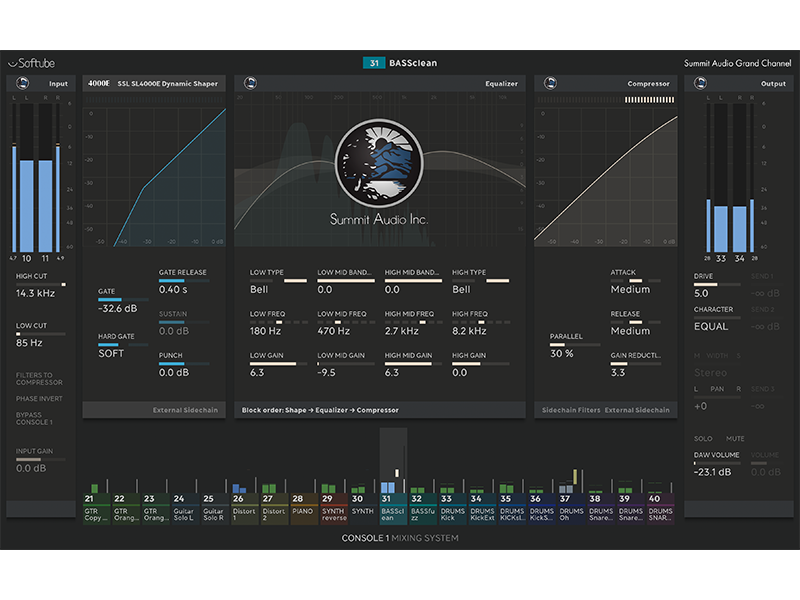The width and height of the screenshot is (800, 600).
Task: Click the 4000E Dynamic Shaper badge
Action: (x=98, y=84)
